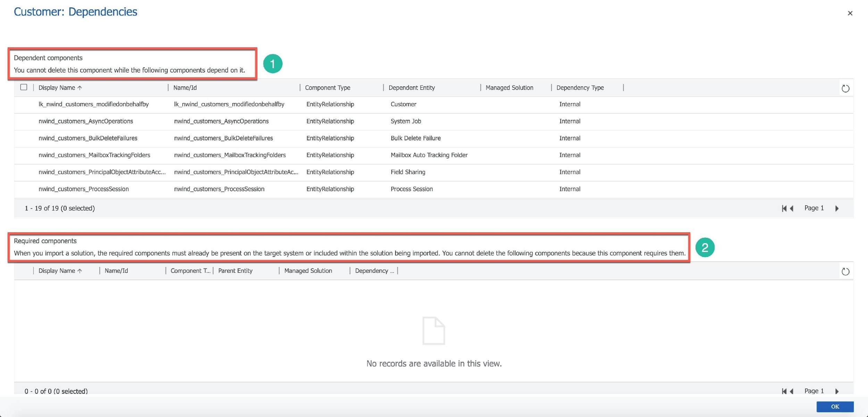
Task: Sort Required components by Name/Id
Action: pos(116,270)
